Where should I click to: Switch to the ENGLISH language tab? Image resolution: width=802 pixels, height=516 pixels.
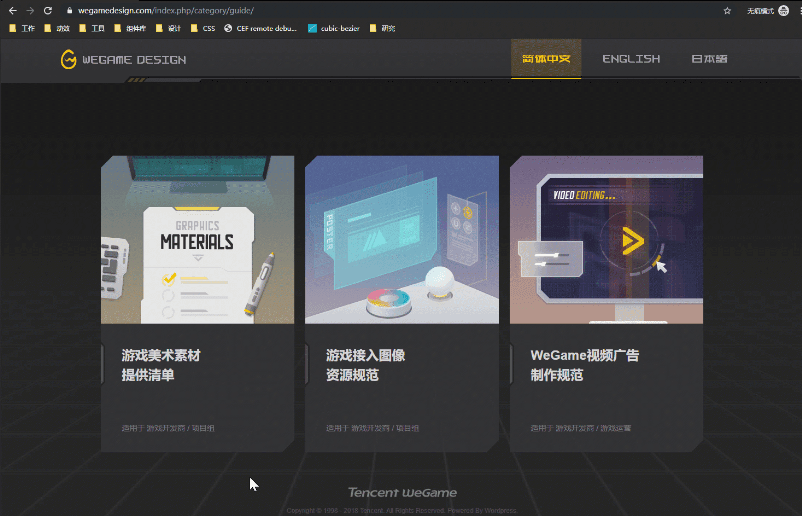[631, 59]
